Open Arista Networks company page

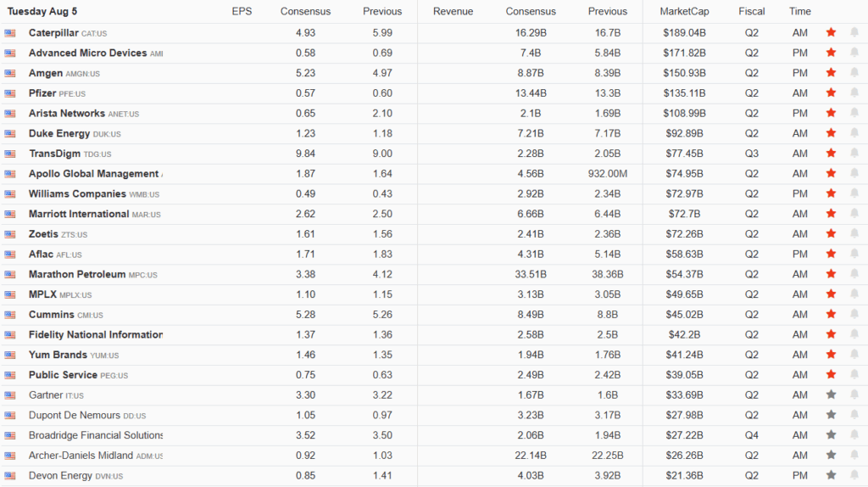pyautogui.click(x=67, y=114)
